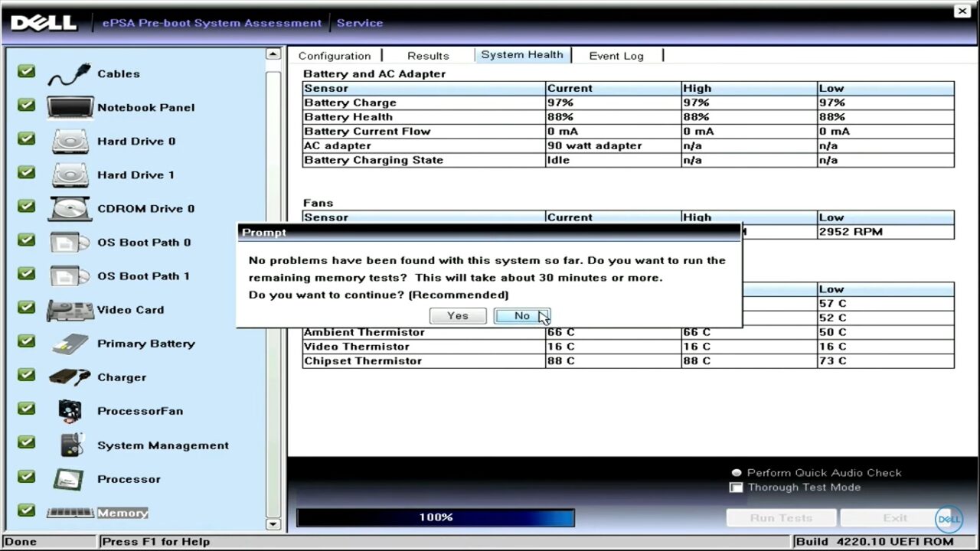The height and width of the screenshot is (551, 980).
Task: Click device list scroll down arrow
Action: pos(273,524)
